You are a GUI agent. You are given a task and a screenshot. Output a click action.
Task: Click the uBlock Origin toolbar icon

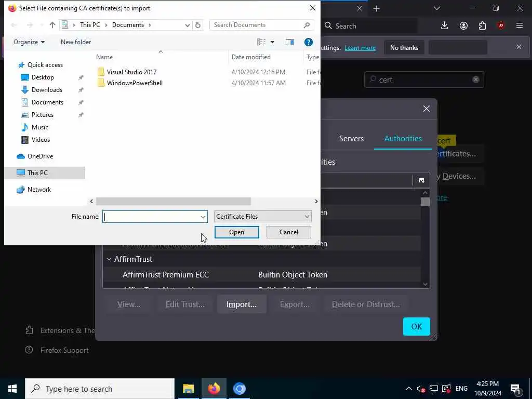pos(501,25)
